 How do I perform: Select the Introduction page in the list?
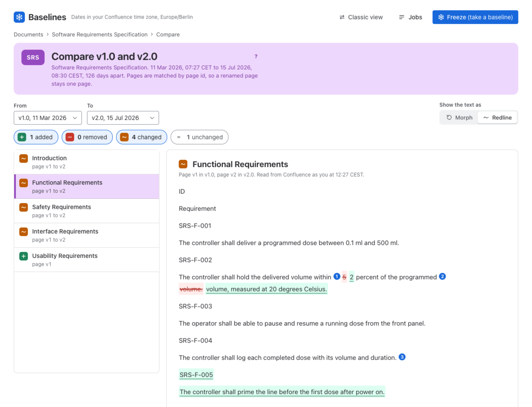point(87,162)
